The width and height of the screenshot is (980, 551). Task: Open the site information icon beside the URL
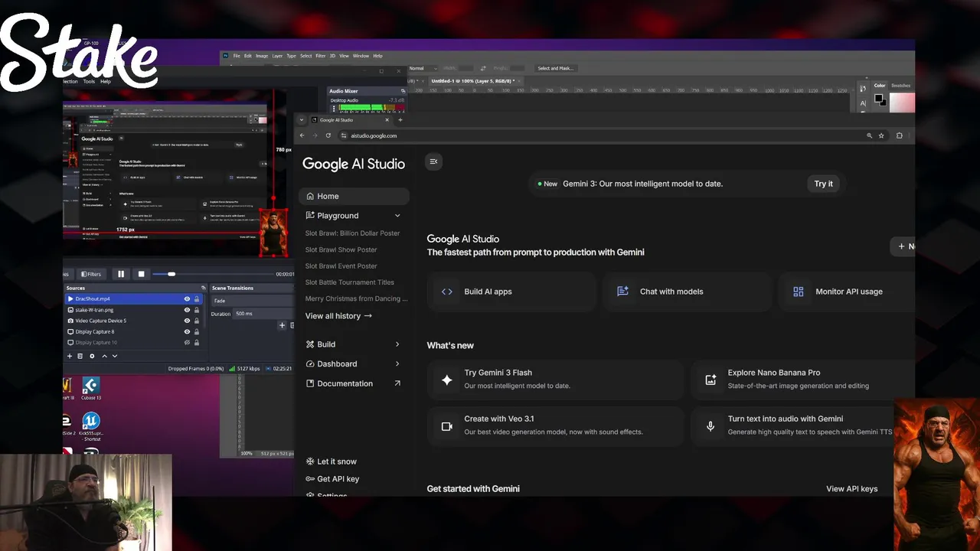(x=344, y=135)
